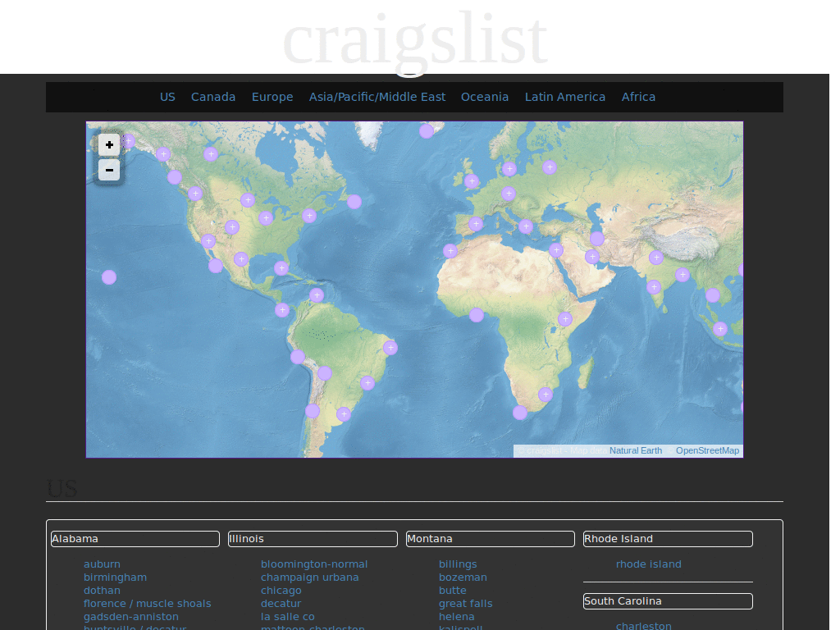
Task: Open the Europe region tab
Action: 272,97
